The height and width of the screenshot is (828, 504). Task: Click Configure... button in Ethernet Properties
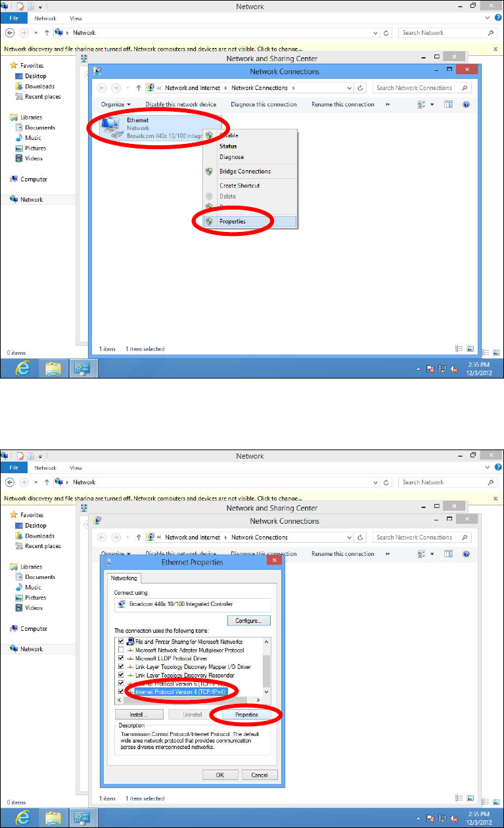[248, 620]
